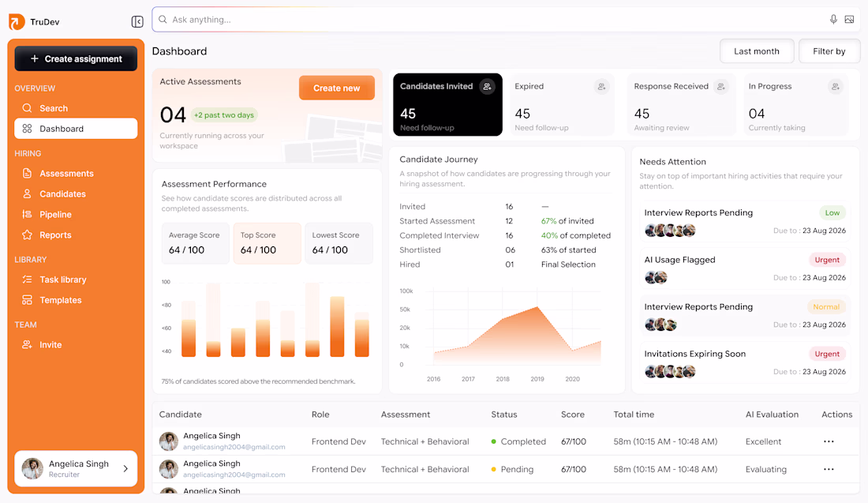Screen dimensions: 868x503
Task: Click the Create assignment button
Action: (x=76, y=58)
